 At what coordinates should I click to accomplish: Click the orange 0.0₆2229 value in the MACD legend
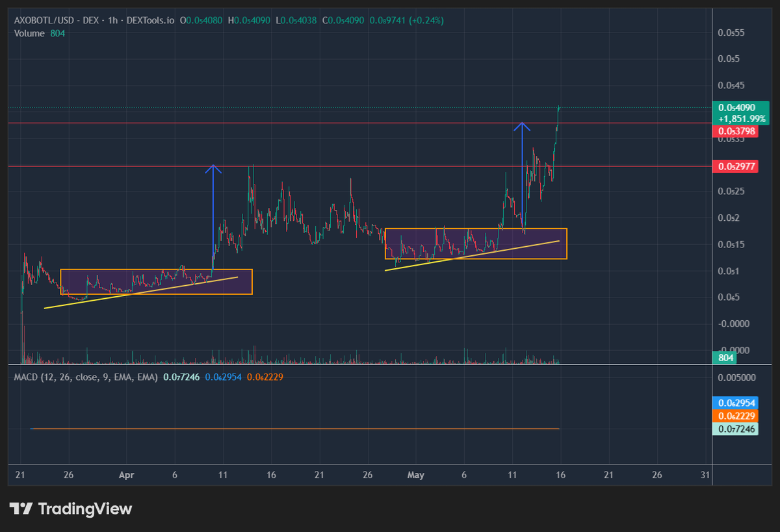click(265, 377)
